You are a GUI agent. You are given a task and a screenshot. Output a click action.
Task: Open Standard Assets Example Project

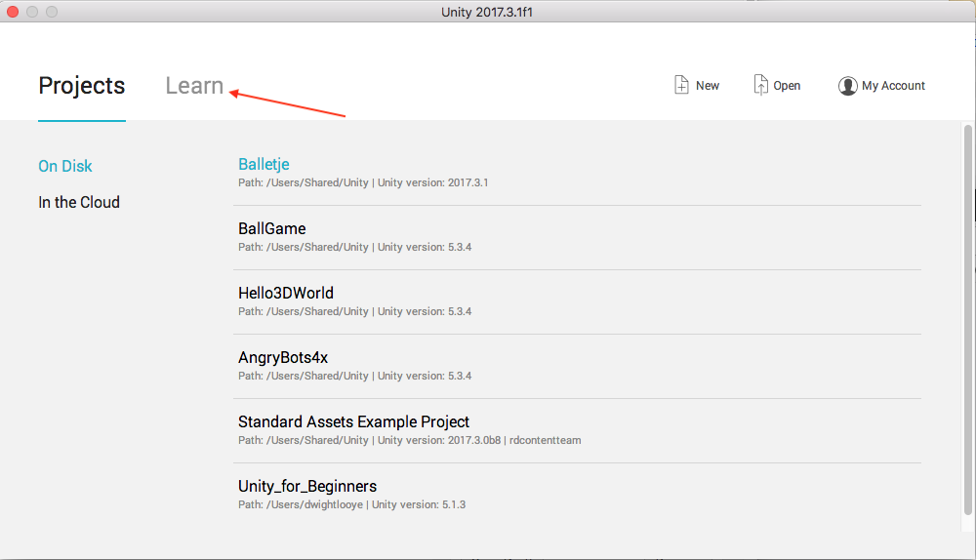pos(353,421)
